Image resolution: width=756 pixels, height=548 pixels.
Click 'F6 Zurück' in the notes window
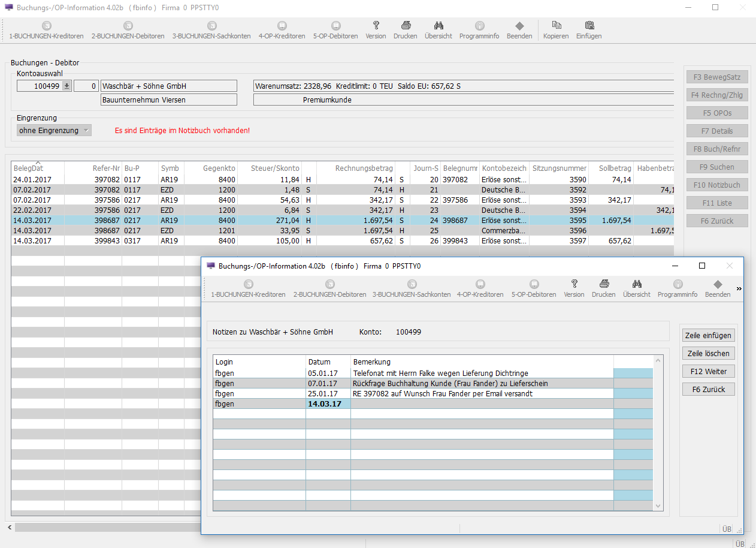[x=708, y=389]
